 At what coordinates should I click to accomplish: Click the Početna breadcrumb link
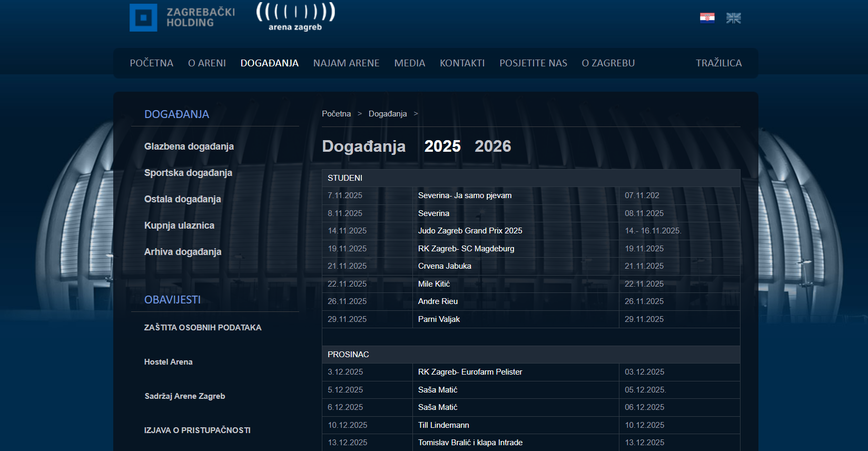[x=336, y=114]
